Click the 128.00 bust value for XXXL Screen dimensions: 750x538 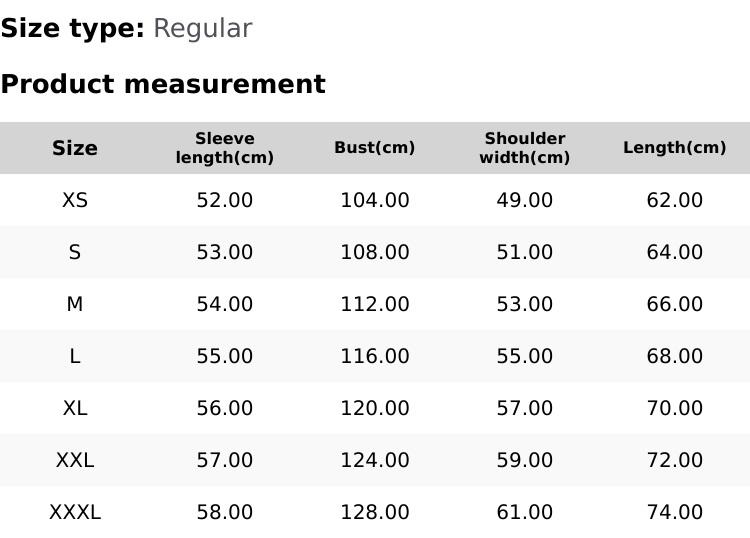[375, 512]
